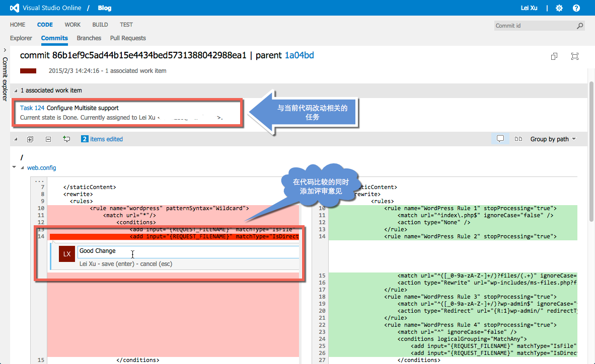Collapse all edited files with the minus icon
The height and width of the screenshot is (364, 595).
(x=48, y=139)
